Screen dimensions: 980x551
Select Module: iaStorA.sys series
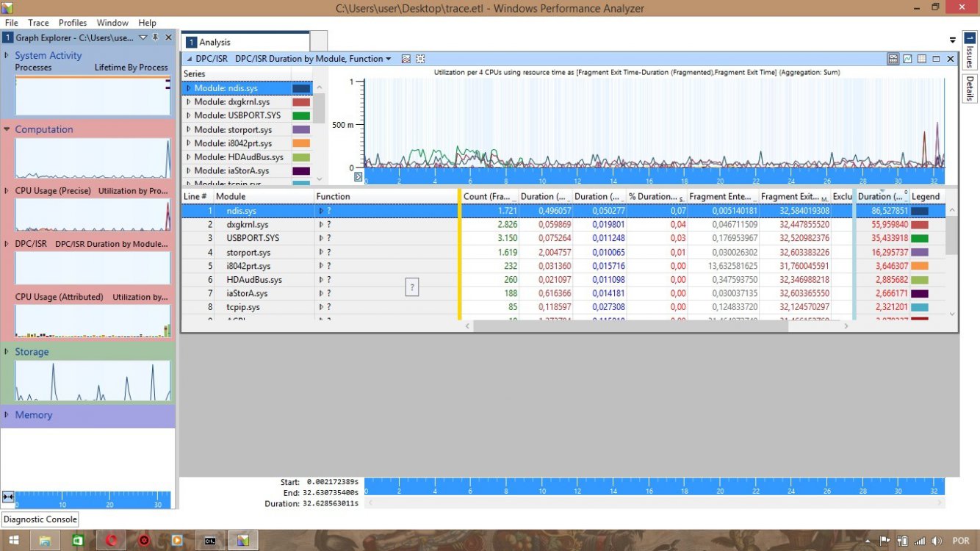click(x=248, y=171)
